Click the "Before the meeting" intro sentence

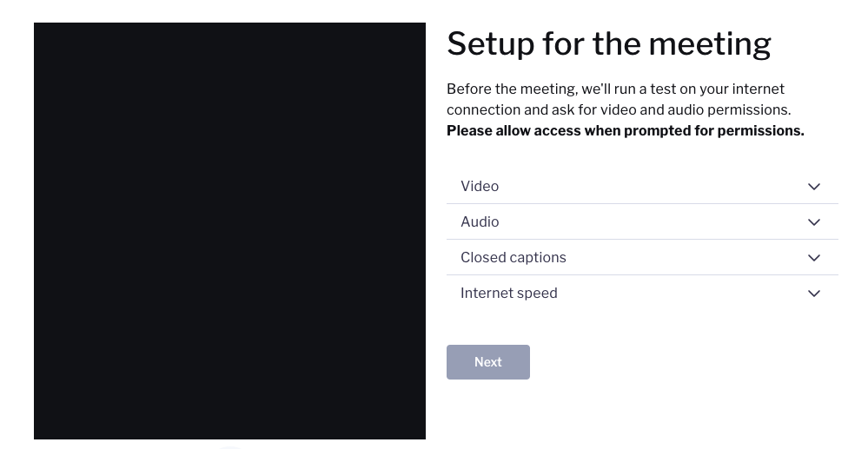615,89
